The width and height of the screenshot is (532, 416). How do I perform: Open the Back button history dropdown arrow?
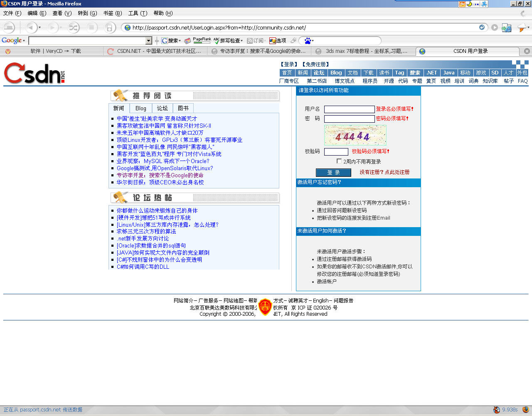pyautogui.click(x=40, y=27)
